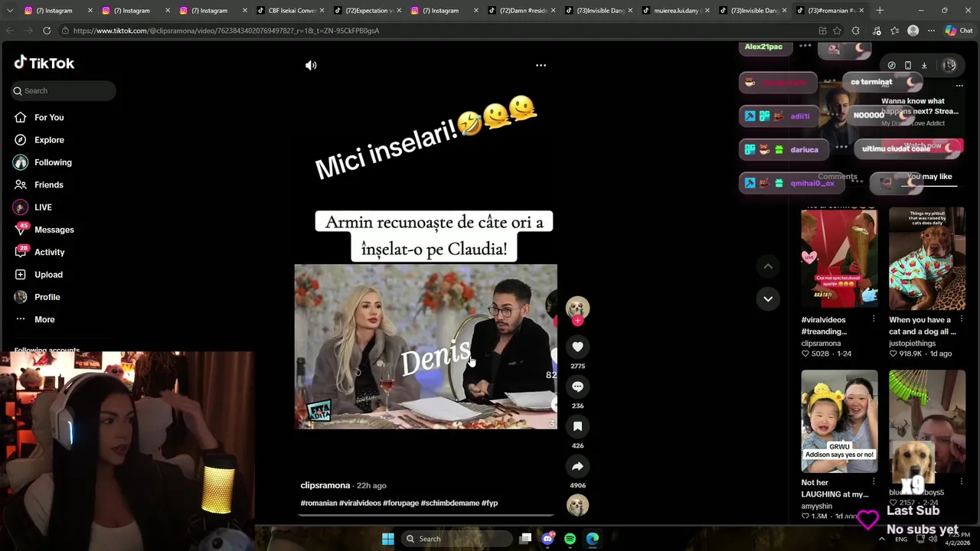Click the download desktop app icon
This screenshot has width=980, height=551.
(x=924, y=65)
